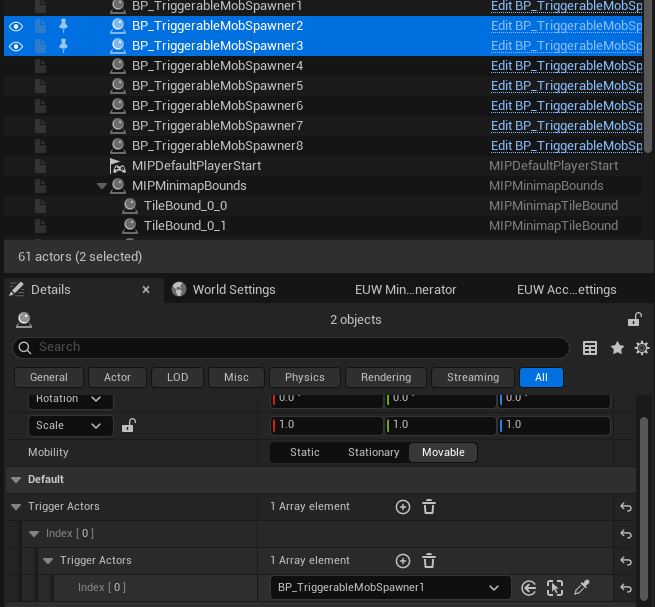Viewport: 655px width, 607px height.
Task: Select the Rendering filter category
Action: (x=386, y=377)
